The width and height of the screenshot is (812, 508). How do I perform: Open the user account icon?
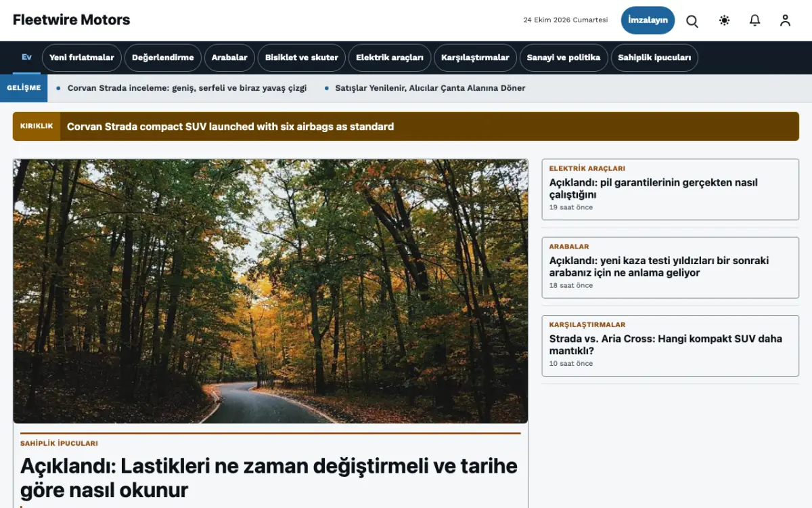point(785,20)
